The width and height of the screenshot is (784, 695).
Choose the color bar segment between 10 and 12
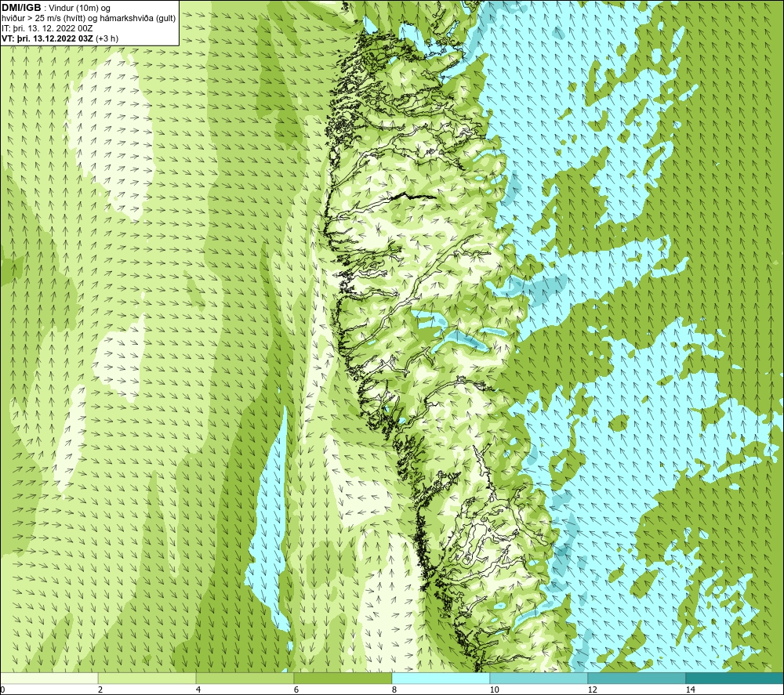(539, 678)
